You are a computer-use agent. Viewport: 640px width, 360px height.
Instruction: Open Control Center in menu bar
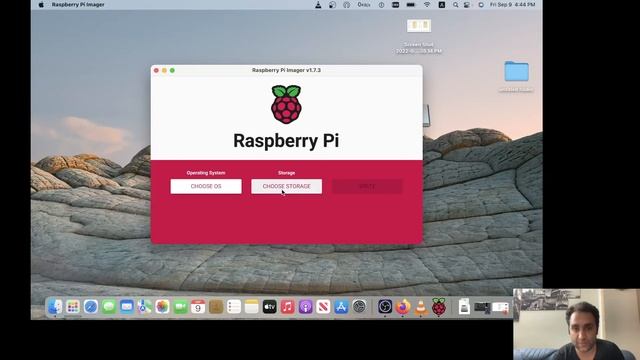(467, 4)
